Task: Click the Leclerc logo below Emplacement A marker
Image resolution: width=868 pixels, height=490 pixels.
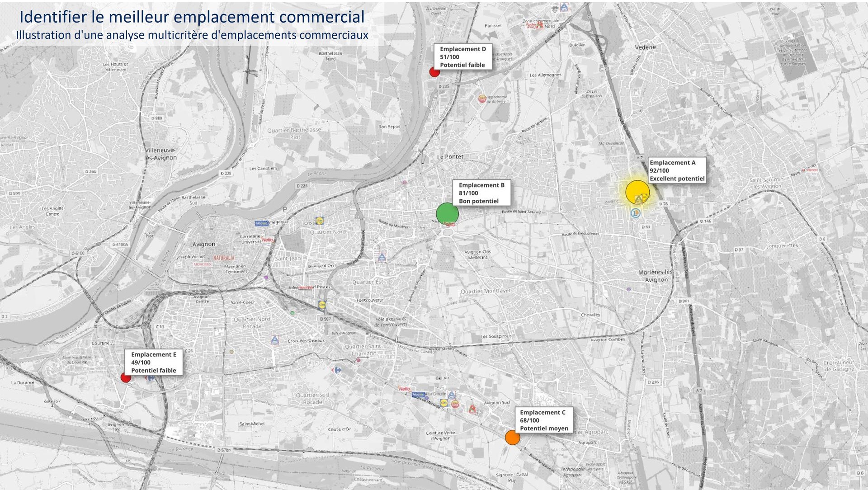Action: coord(636,213)
